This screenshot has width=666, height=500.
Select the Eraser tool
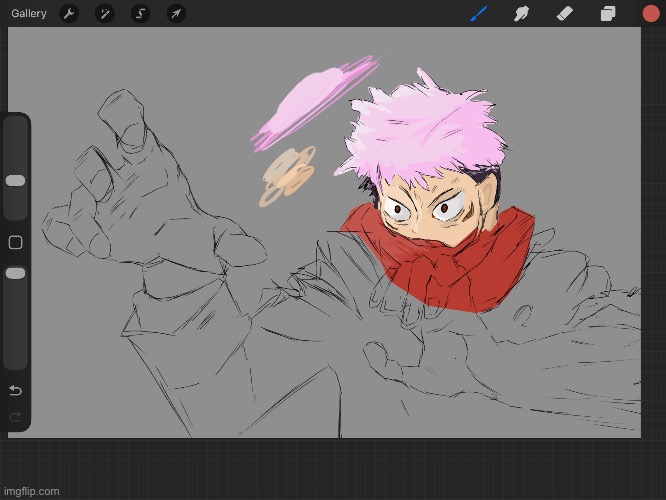564,14
